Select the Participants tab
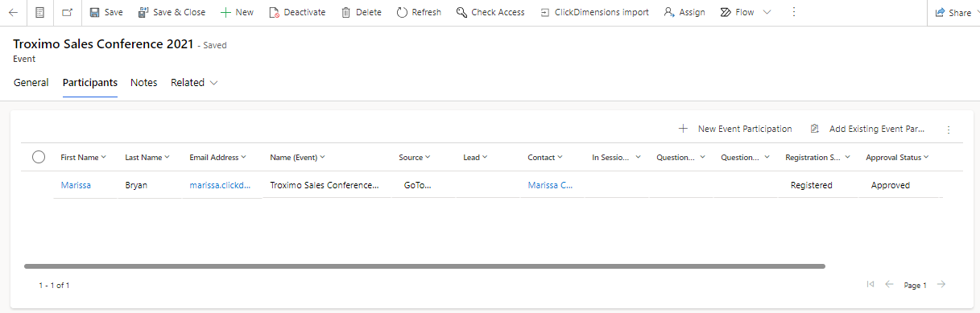The image size is (980, 313). point(90,82)
